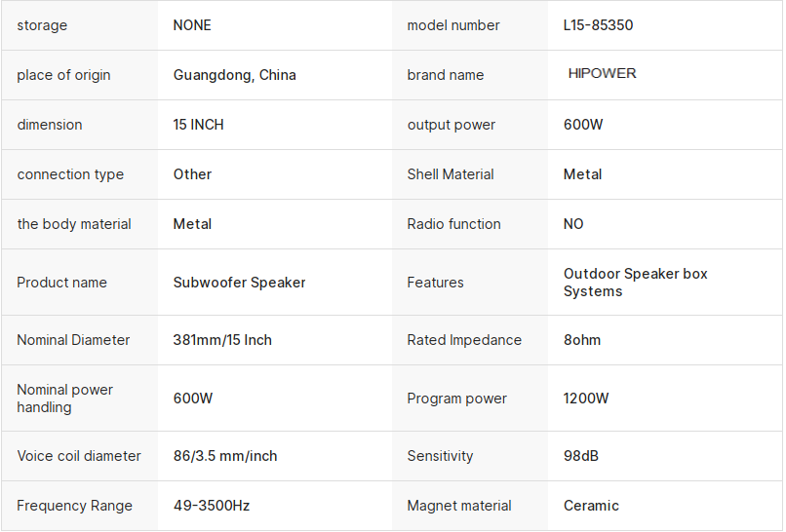The image size is (786, 532).
Task: Click the '49-3500Hz' frequency range value
Action: pos(212,506)
